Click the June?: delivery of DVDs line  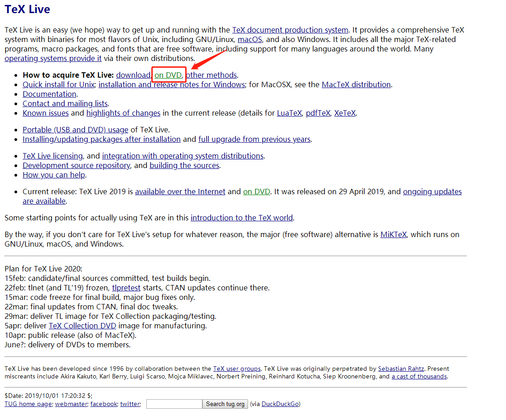[67, 345]
